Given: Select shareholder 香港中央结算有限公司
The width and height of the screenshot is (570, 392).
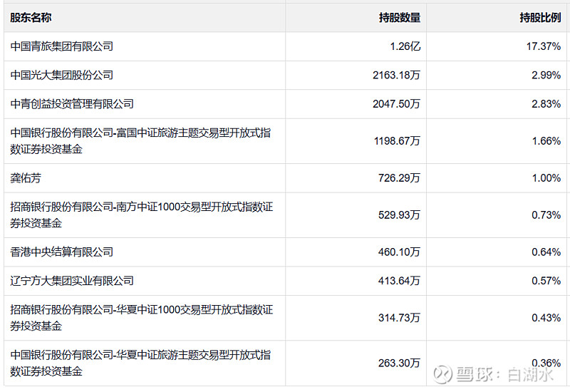Looking at the screenshot, I should tap(62, 252).
